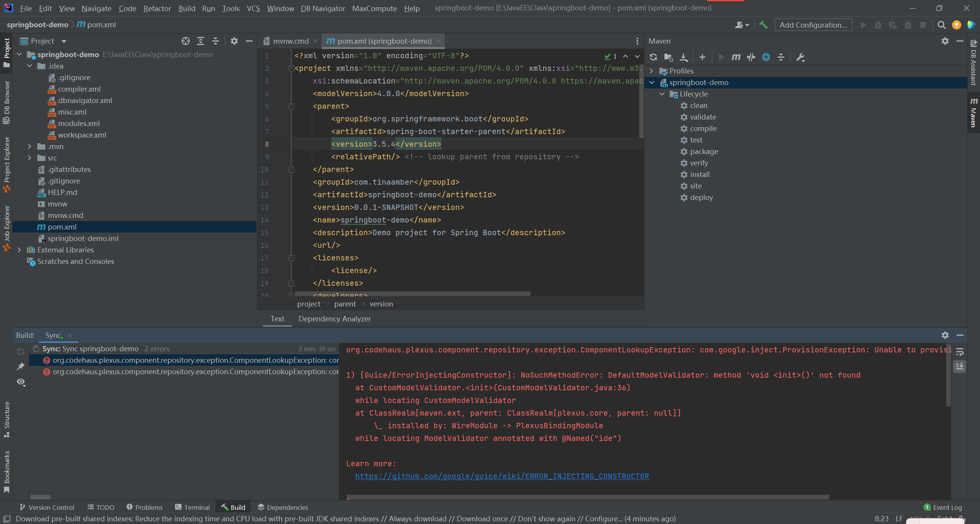Switch to Dependency Analyzer tab
This screenshot has width=980, height=524.
(335, 319)
